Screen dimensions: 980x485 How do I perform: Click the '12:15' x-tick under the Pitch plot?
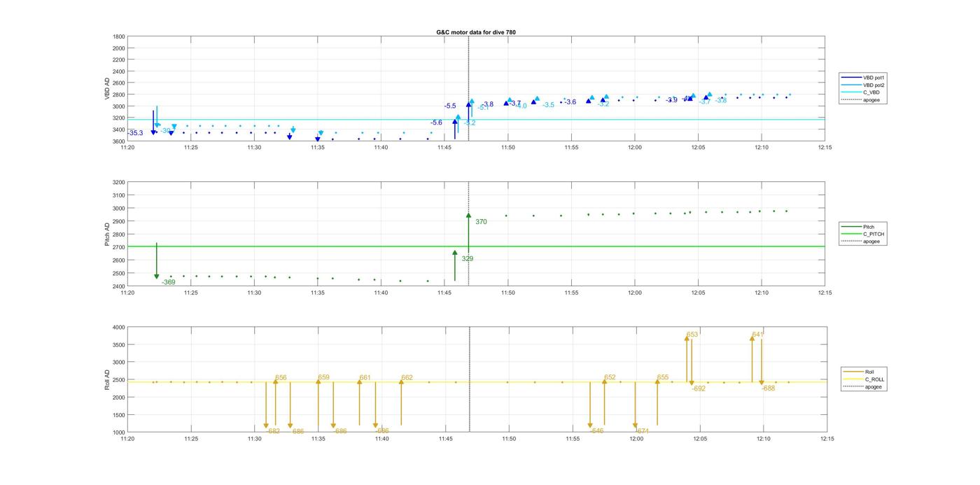pos(825,293)
